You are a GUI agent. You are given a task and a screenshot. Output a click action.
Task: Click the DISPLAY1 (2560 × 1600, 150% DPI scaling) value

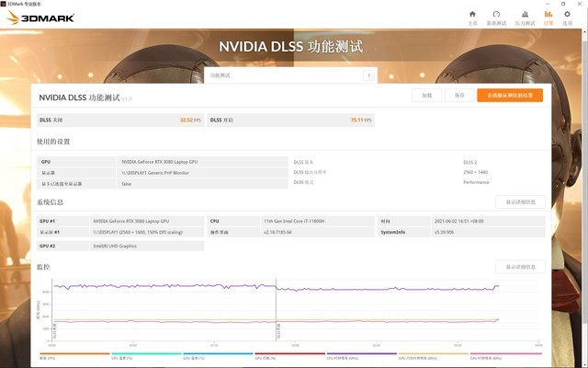pos(138,232)
